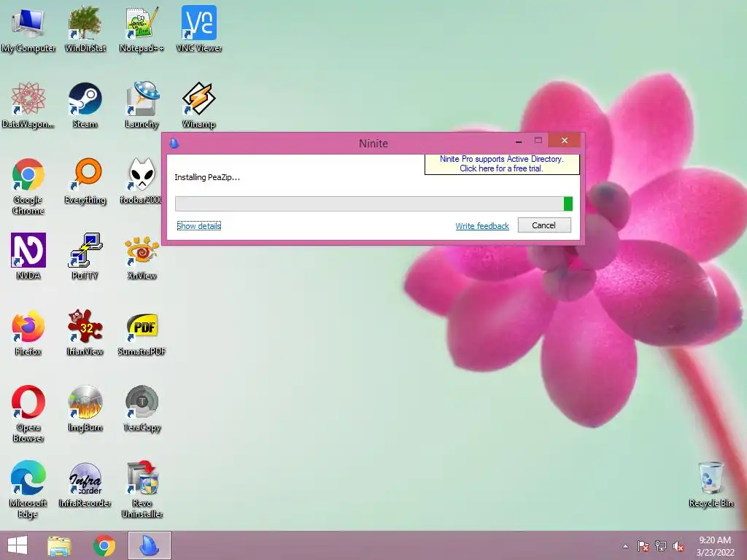This screenshot has height=560, width=747.
Task: Open File Explorer from the taskbar
Action: pyautogui.click(x=60, y=545)
